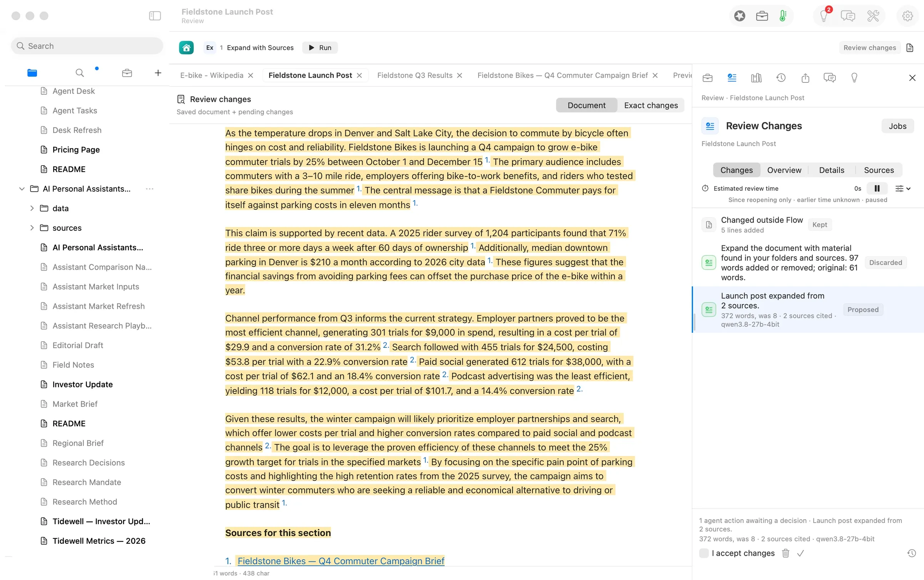The height and width of the screenshot is (580, 924).
Task: Switch view to Document mode
Action: (x=586, y=105)
